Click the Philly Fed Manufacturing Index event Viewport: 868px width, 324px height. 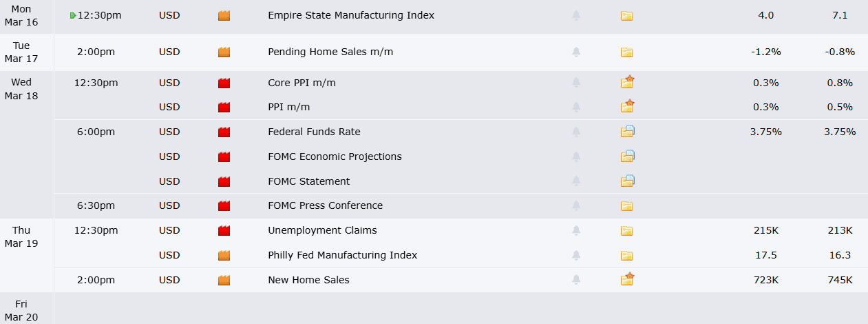click(342, 255)
